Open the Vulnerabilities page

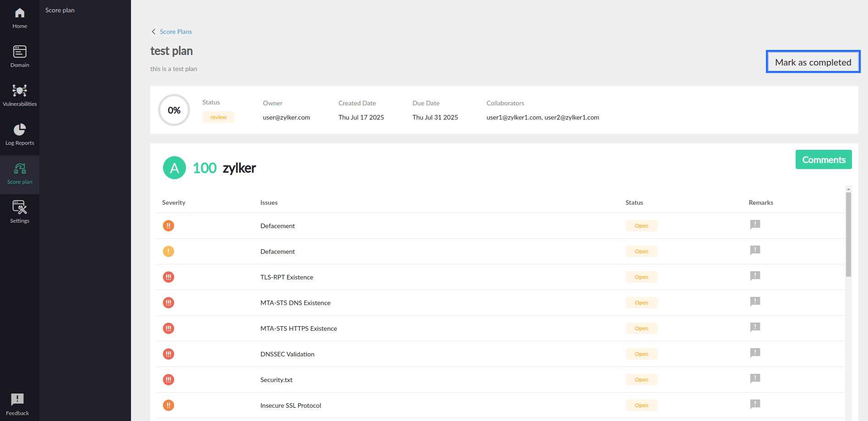(x=20, y=96)
